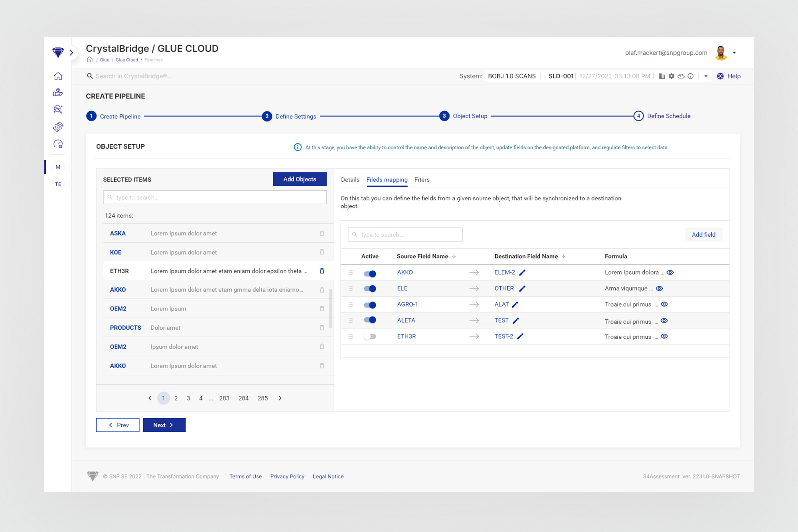Screen dimensions: 798x532
Task: Toggle the Active switch for AKKO field
Action: (x=370, y=273)
